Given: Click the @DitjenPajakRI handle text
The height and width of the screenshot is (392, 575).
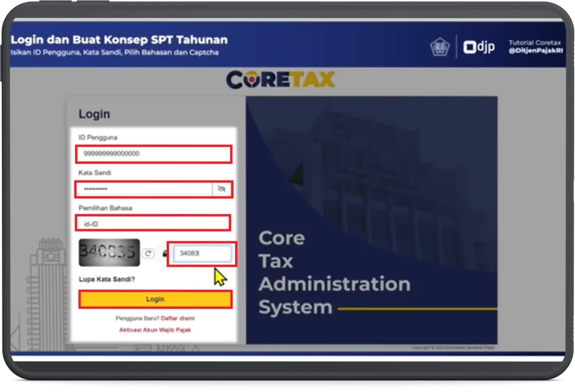Looking at the screenshot, I should pos(535,51).
